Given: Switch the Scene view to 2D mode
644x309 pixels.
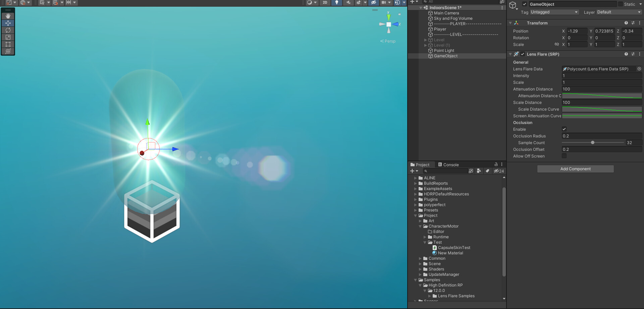Looking at the screenshot, I should (325, 2).
